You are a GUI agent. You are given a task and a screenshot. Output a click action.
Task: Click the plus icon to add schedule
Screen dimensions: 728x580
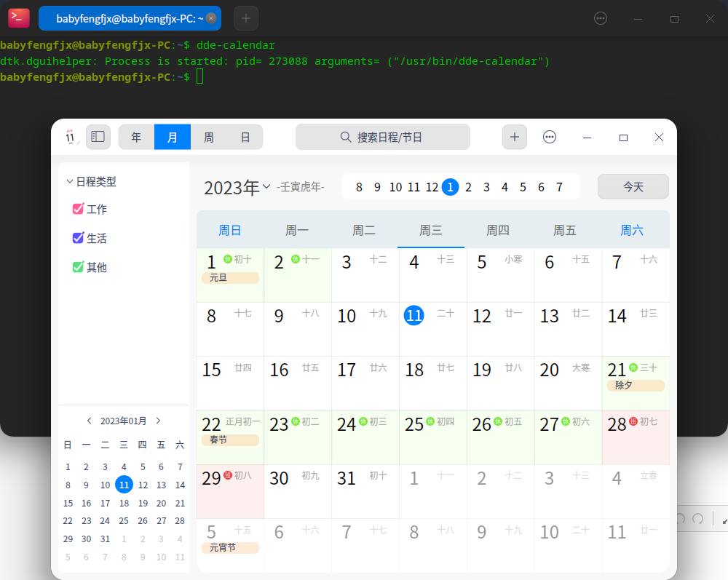(515, 137)
